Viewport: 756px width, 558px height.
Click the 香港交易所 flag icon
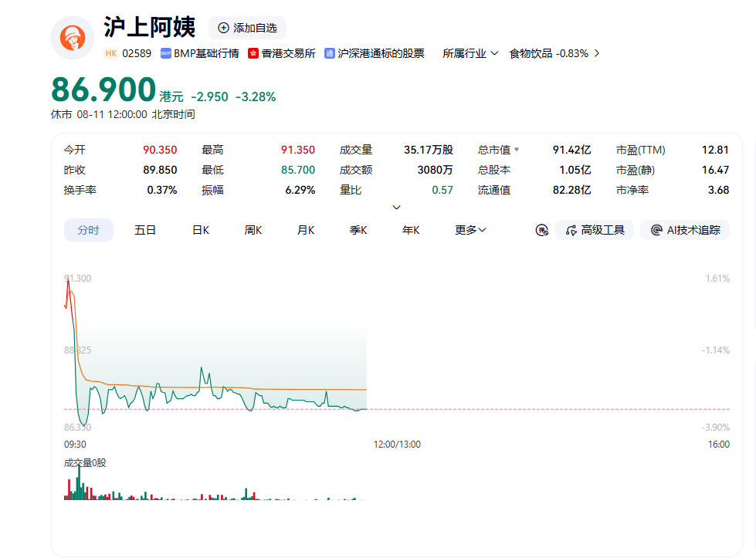point(253,53)
